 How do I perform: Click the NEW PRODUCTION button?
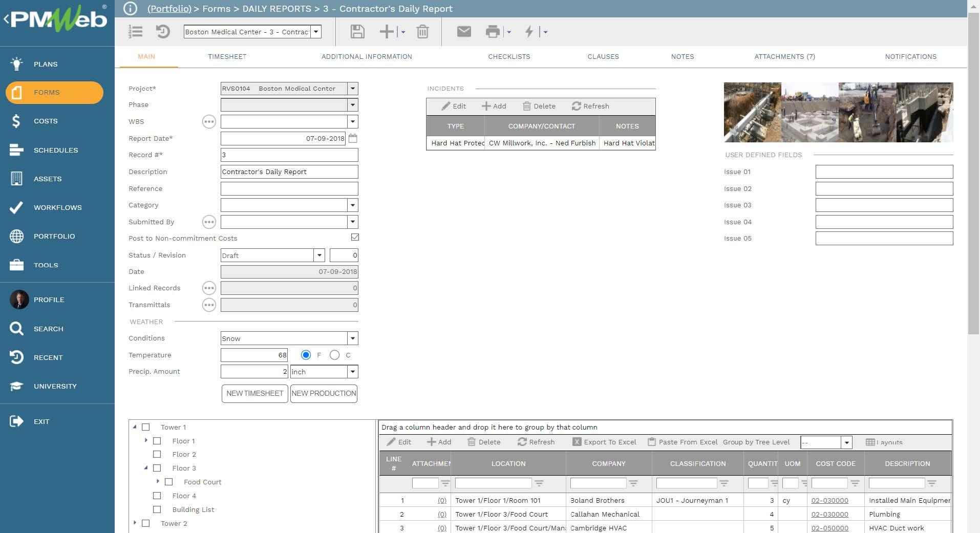pyautogui.click(x=324, y=393)
